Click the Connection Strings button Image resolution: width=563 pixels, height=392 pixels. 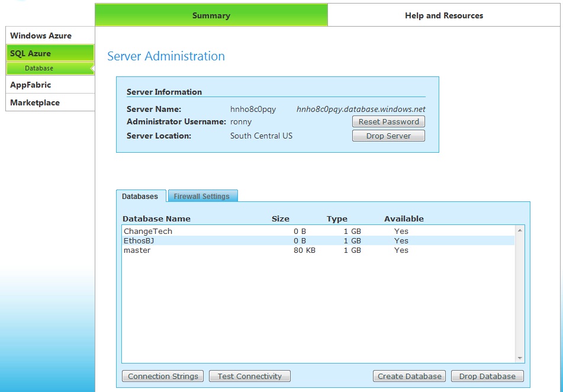point(163,376)
